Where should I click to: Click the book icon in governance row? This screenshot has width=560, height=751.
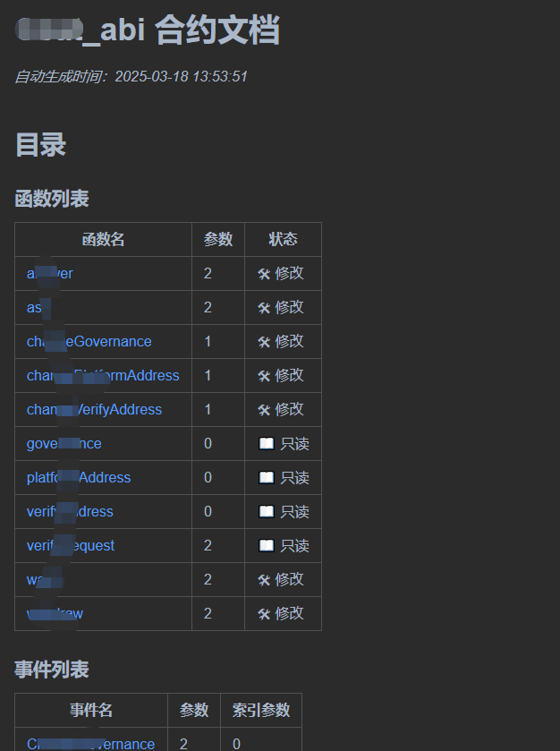(x=266, y=443)
